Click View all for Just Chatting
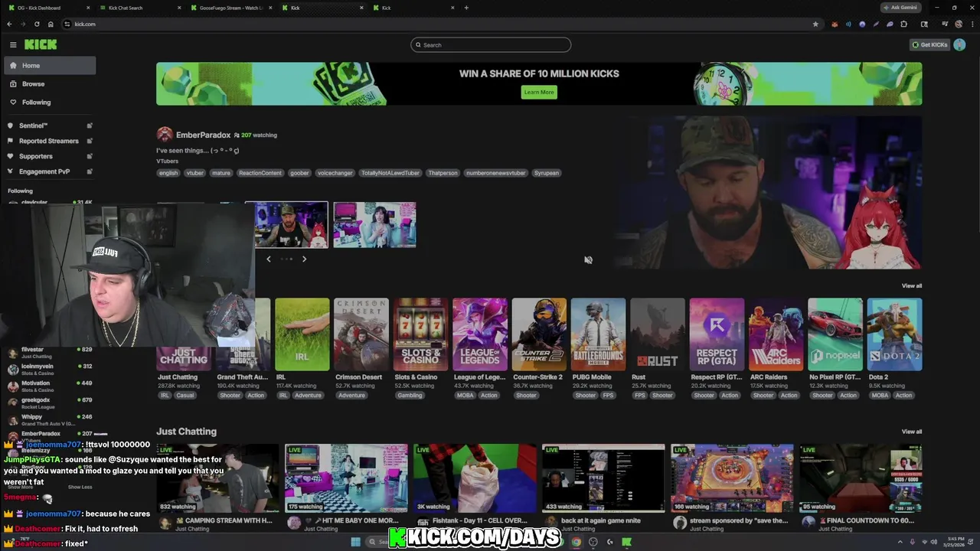 tap(911, 432)
